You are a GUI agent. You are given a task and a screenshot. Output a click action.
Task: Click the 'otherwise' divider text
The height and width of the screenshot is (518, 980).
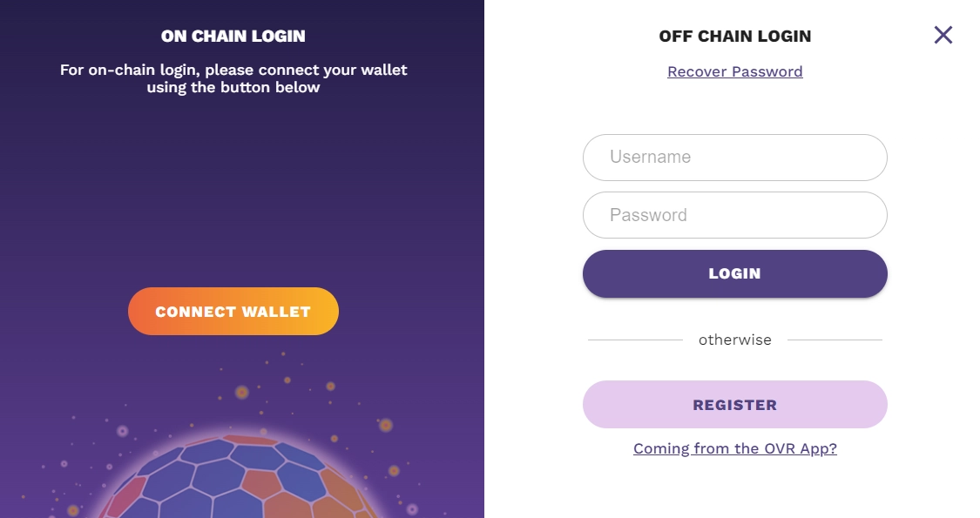734,340
